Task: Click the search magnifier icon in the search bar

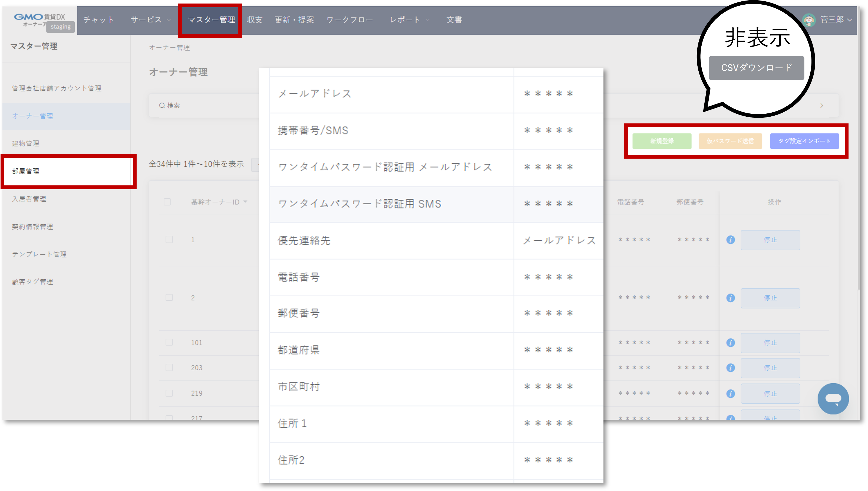Action: [162, 105]
